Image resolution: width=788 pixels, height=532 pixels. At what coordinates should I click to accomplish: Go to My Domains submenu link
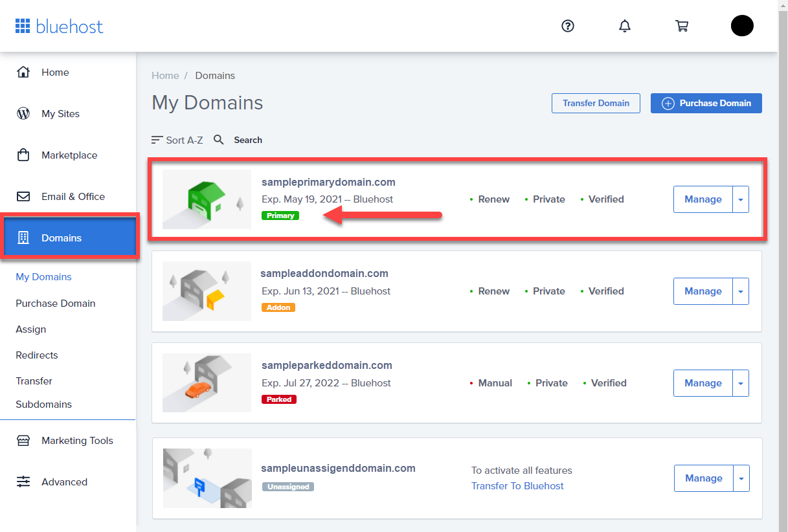point(43,277)
